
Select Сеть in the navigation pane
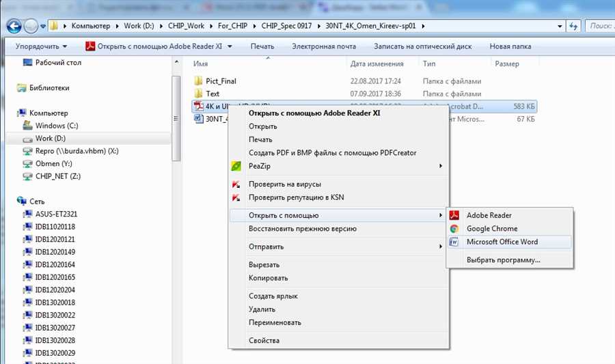click(37, 201)
